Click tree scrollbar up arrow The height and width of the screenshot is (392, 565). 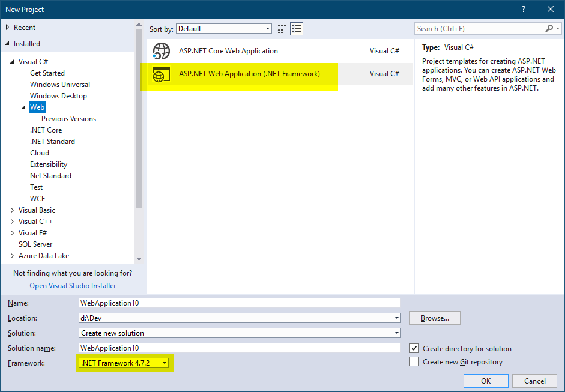coord(139,25)
